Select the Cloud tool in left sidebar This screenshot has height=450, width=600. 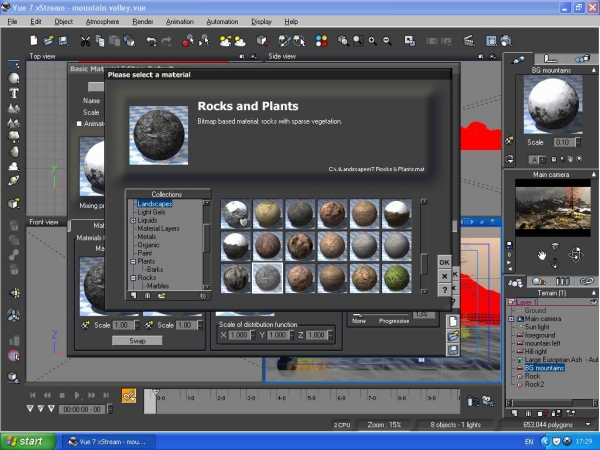tap(14, 166)
